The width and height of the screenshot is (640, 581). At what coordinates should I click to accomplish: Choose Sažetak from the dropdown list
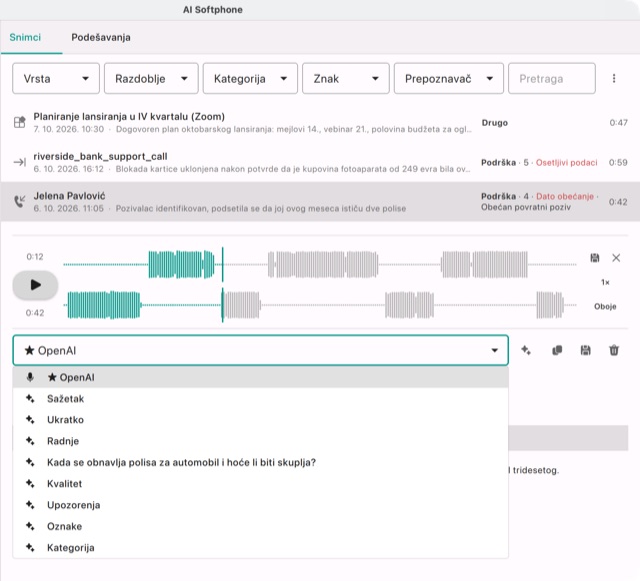pyautogui.click(x=260, y=398)
